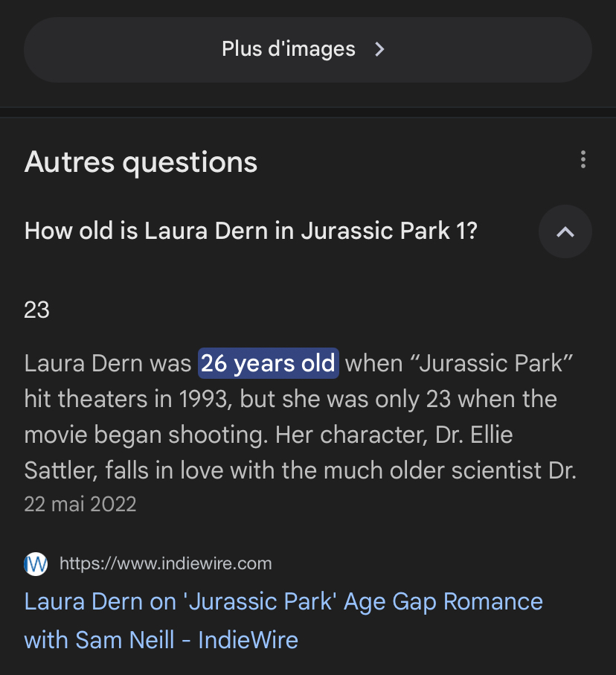The image size is (616, 675).
Task: Open the https://www.indiewire.com URL
Action: 166,563
